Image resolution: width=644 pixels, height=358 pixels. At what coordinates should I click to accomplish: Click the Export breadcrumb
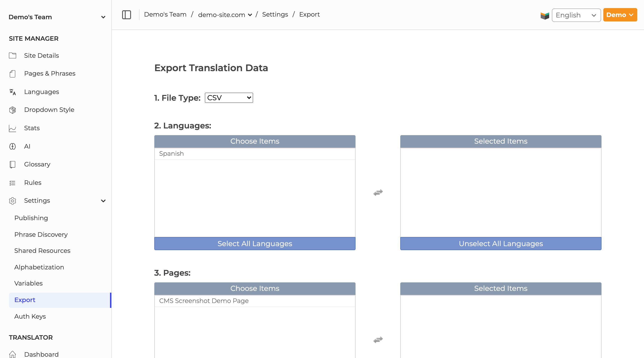309,15
